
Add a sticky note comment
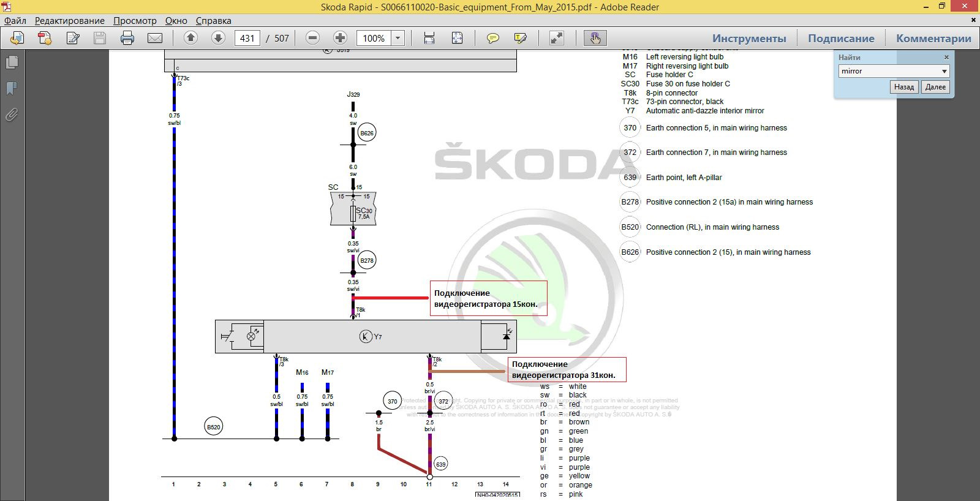point(492,38)
